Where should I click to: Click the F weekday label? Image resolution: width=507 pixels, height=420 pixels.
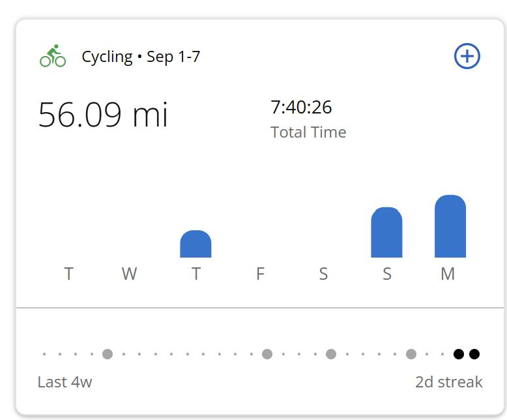[260, 274]
